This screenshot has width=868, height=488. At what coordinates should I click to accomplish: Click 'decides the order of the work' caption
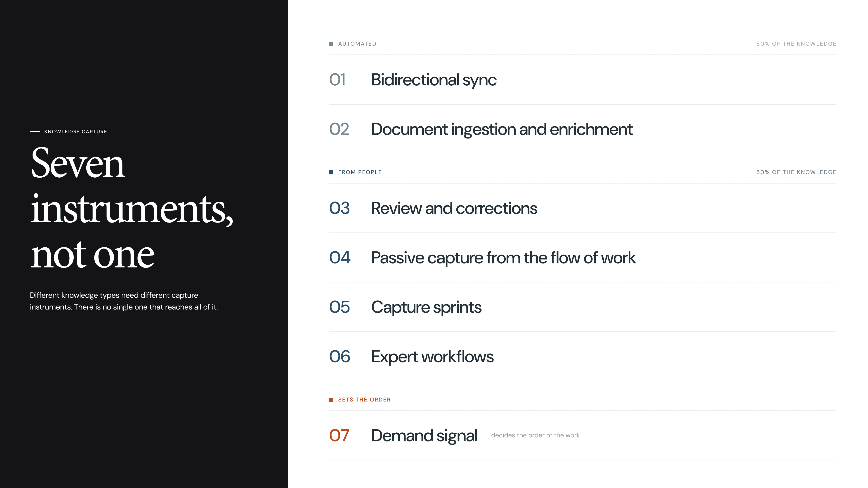coord(535,435)
